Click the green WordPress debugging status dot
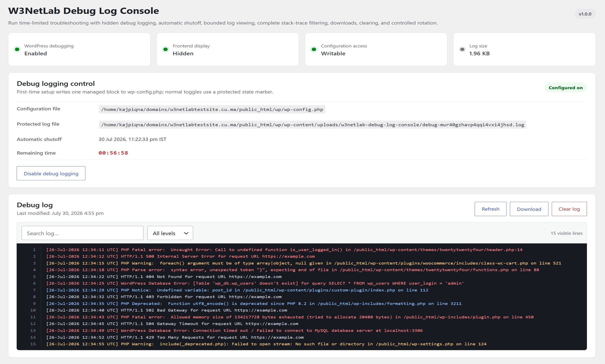Screen dimensions: 605x364 click(x=17, y=49)
